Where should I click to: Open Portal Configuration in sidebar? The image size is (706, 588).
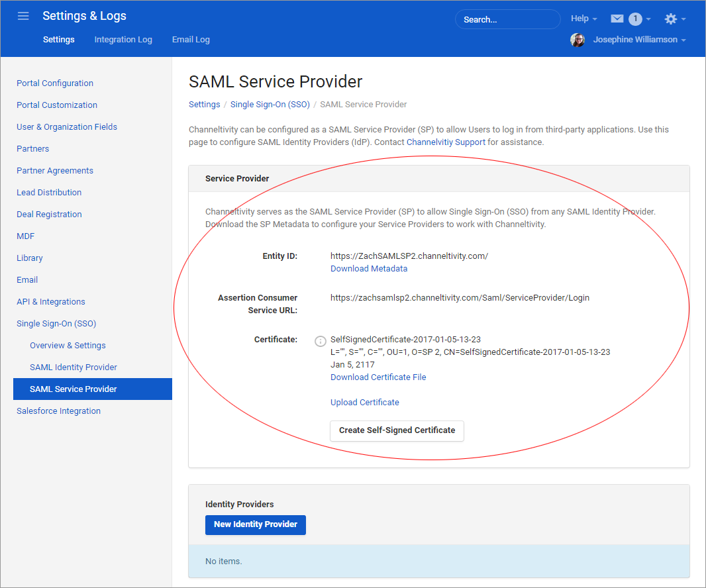click(x=55, y=83)
